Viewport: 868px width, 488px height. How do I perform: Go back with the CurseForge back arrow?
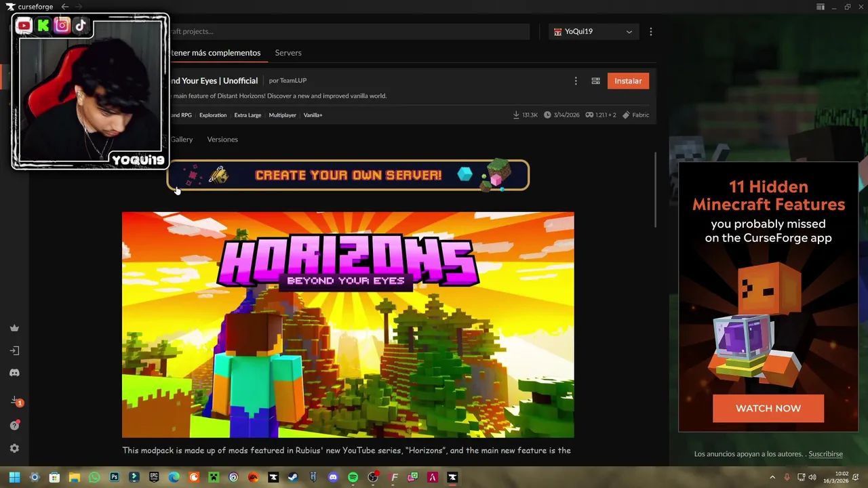pos(65,7)
